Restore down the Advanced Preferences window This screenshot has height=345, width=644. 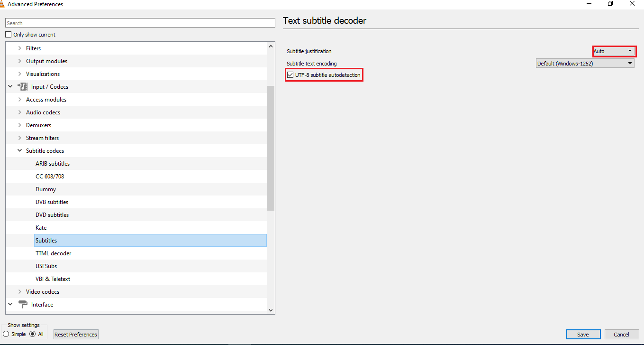click(x=610, y=4)
